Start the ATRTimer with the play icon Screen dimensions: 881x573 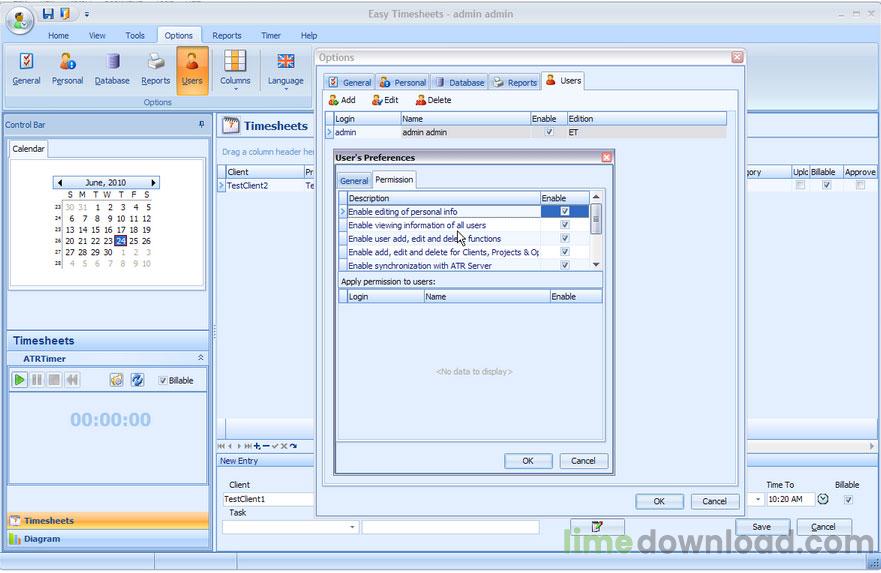[x=20, y=380]
